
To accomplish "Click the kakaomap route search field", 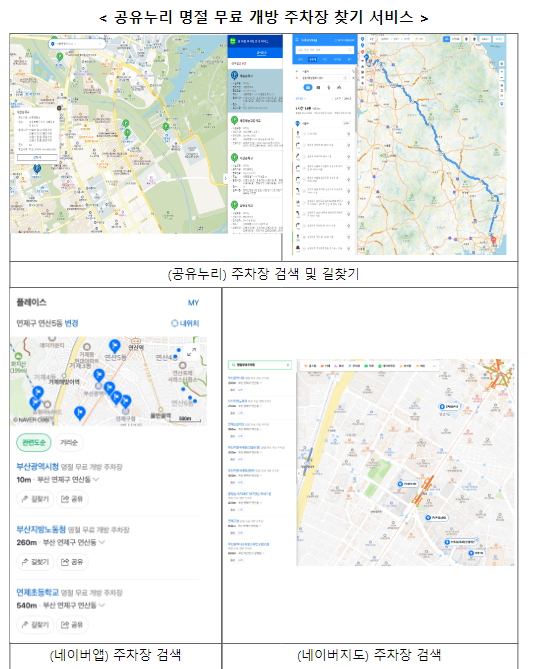I will [325, 50].
